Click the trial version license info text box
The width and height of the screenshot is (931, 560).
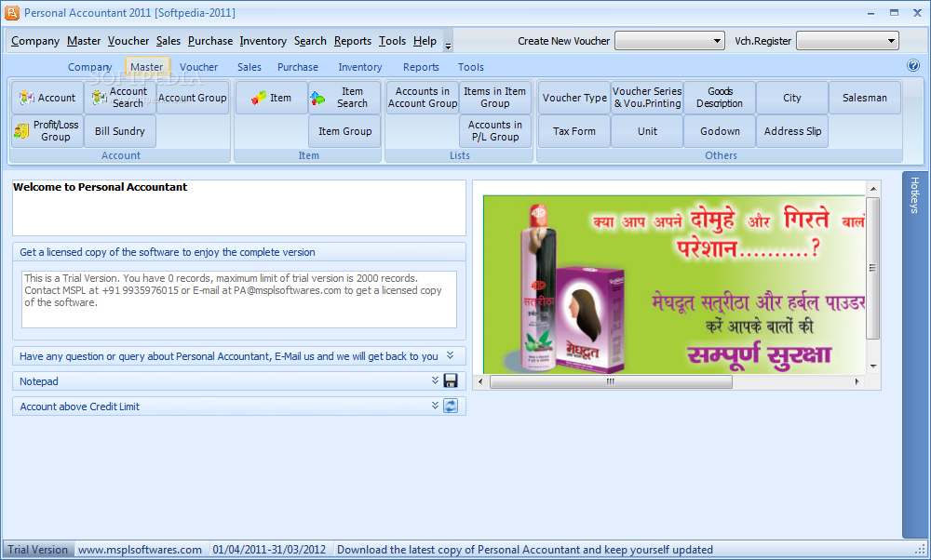tap(238, 299)
